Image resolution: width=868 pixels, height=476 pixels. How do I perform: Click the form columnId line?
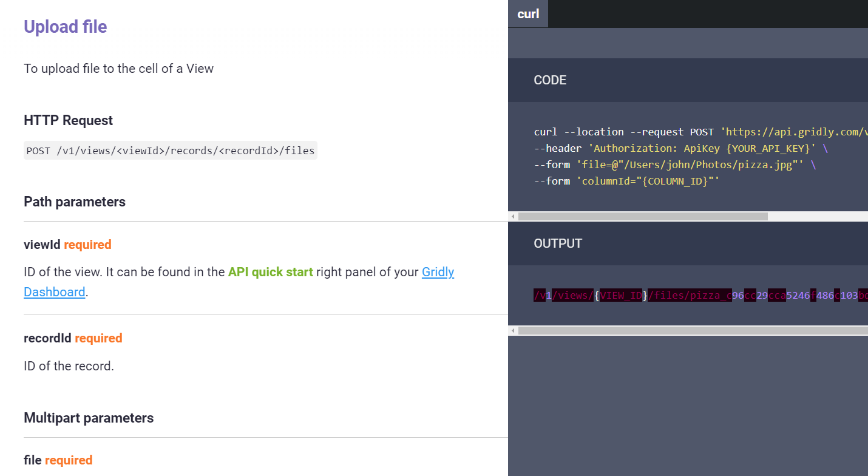pos(627,181)
